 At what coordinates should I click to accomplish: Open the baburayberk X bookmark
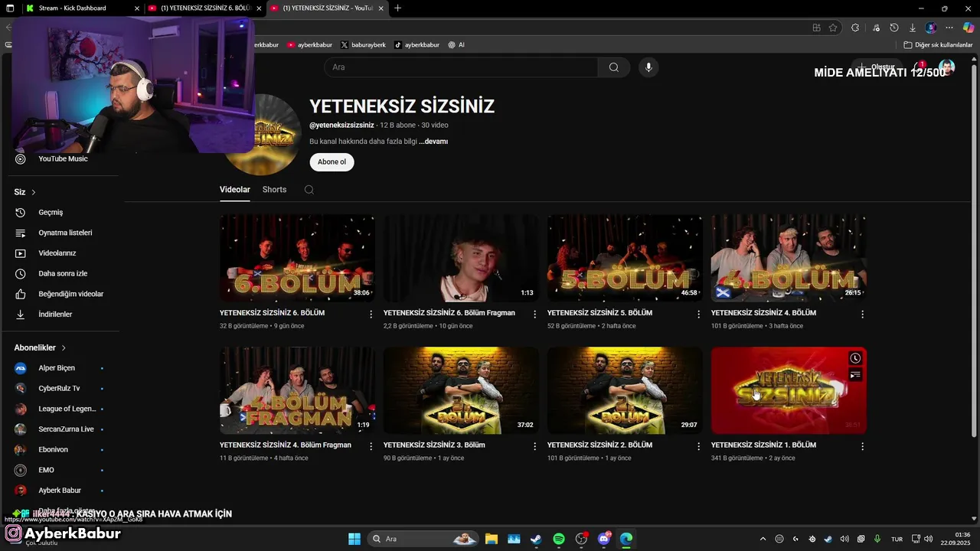tap(363, 45)
